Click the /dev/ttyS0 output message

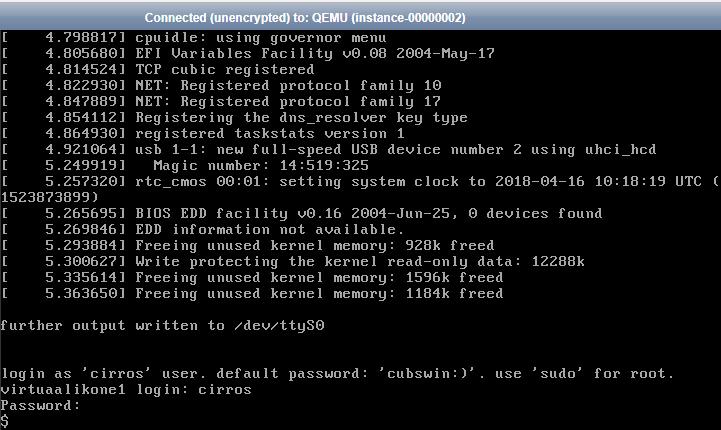162,326
